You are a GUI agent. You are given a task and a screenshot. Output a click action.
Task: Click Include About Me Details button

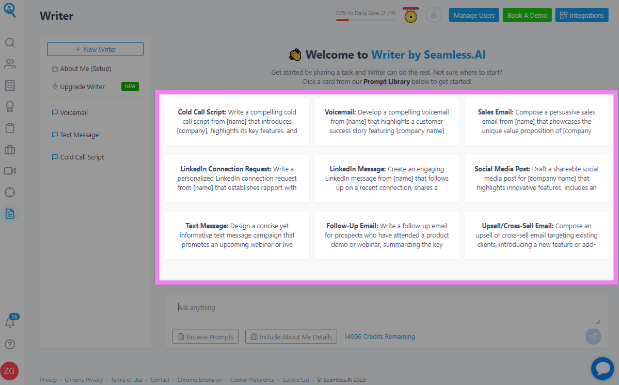(x=291, y=337)
